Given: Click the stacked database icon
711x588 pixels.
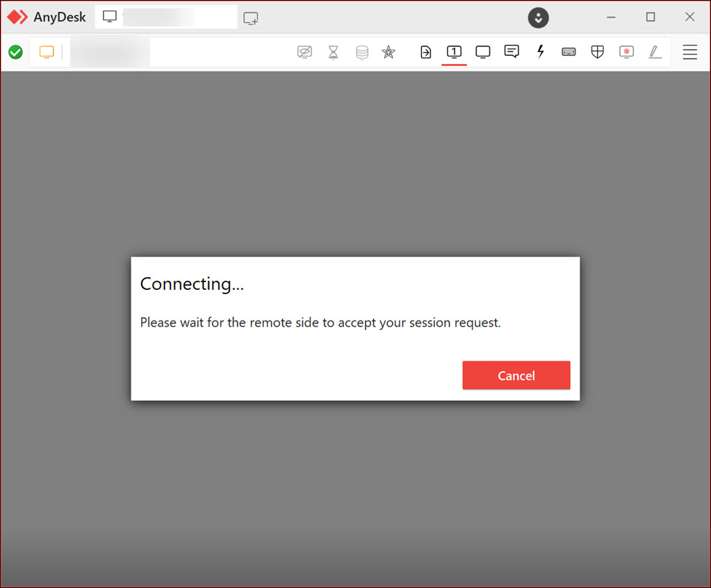Looking at the screenshot, I should click(361, 51).
